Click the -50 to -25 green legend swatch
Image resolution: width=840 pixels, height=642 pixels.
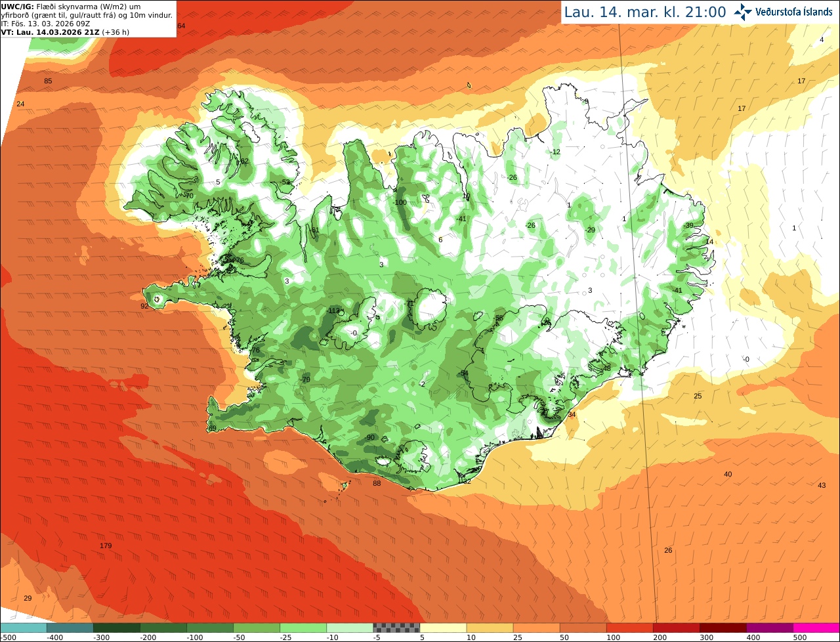pyautogui.click(x=257, y=628)
